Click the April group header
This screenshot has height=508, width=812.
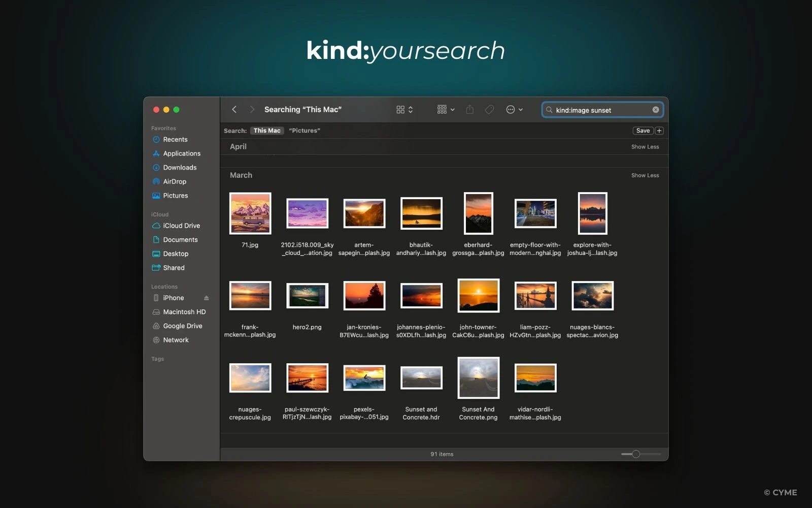point(238,147)
